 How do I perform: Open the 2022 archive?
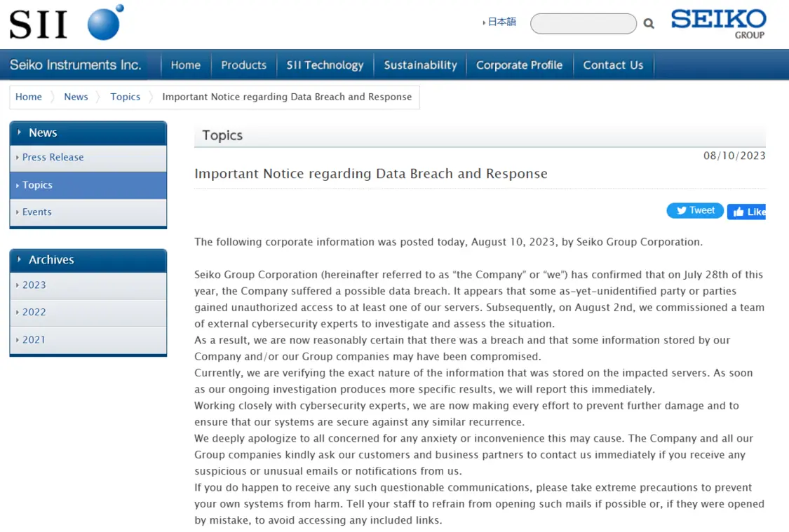tap(88, 313)
